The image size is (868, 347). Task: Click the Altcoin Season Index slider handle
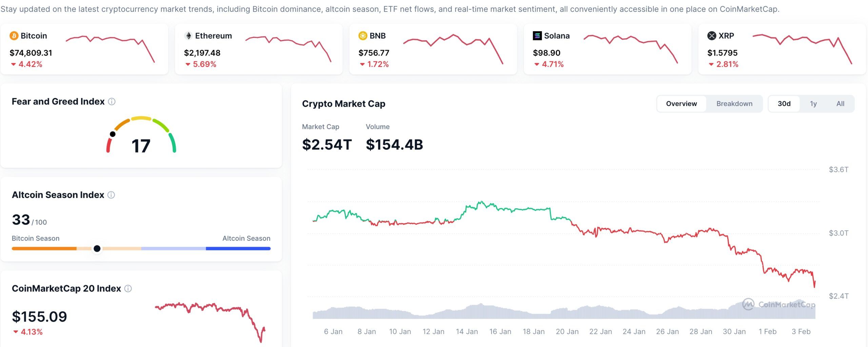pos(97,248)
